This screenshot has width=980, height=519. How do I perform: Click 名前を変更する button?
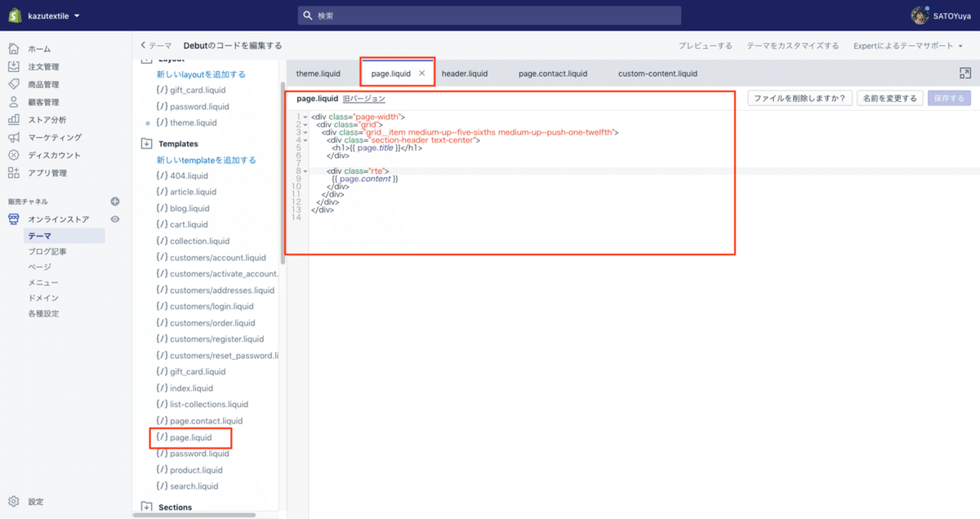click(889, 98)
